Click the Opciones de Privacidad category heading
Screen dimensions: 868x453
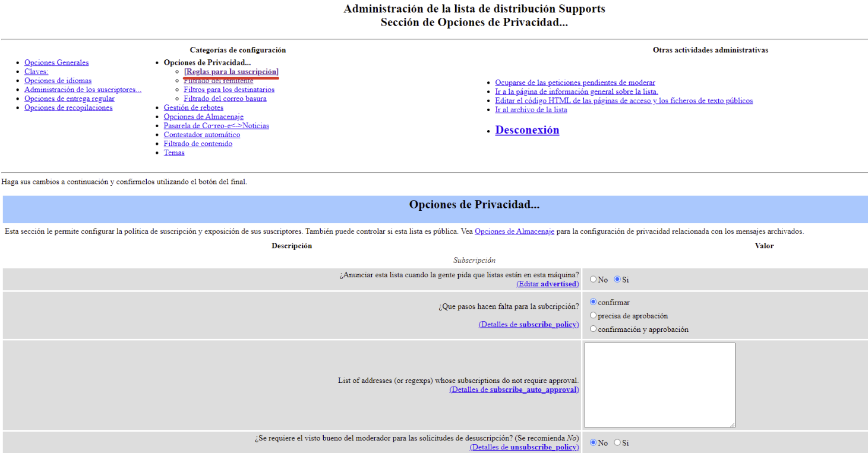click(207, 62)
